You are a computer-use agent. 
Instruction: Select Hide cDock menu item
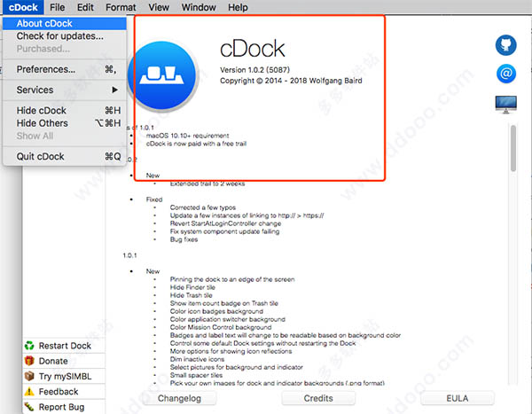pyautogui.click(x=65, y=111)
